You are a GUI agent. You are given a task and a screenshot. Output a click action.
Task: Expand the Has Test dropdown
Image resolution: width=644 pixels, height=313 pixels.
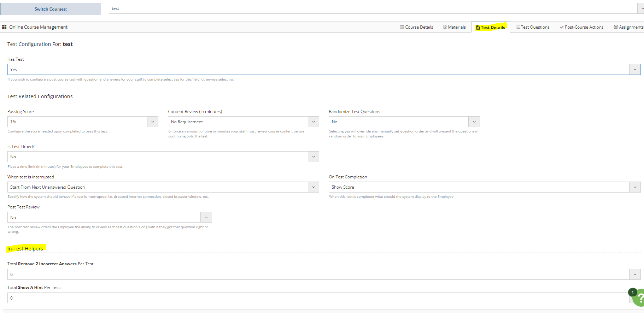click(x=634, y=70)
